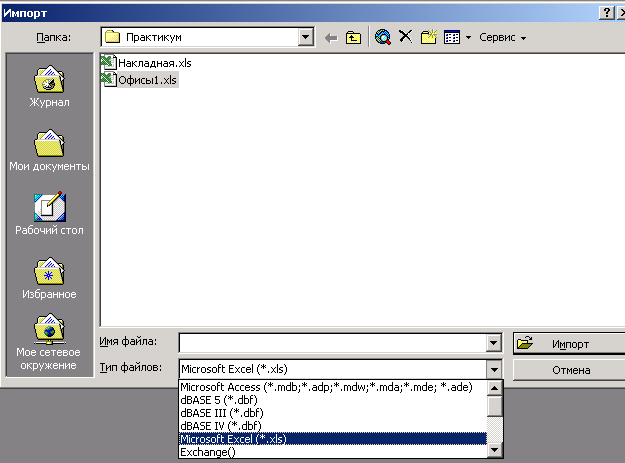This screenshot has height=463, width=625.
Task: Create a new folder
Action: point(428,37)
